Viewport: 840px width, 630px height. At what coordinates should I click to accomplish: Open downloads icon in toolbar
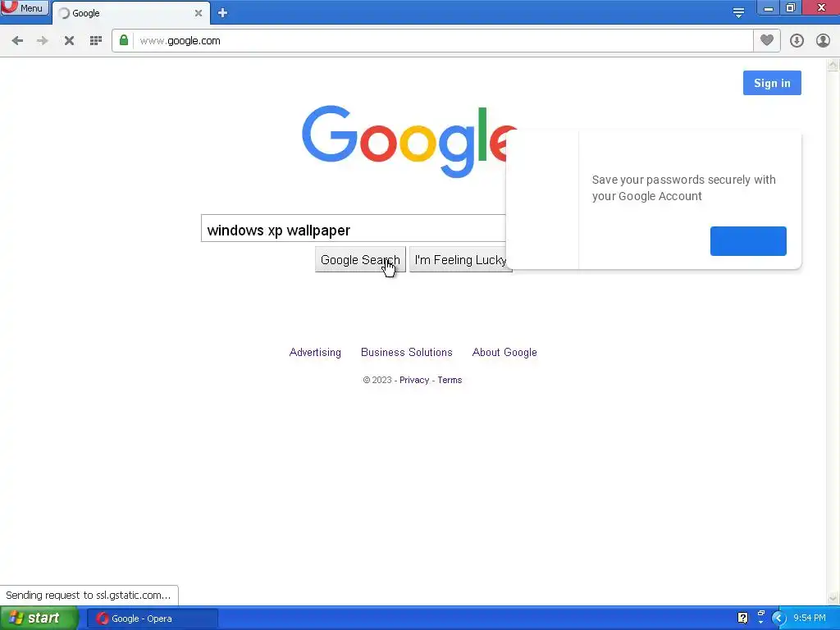pyautogui.click(x=797, y=41)
